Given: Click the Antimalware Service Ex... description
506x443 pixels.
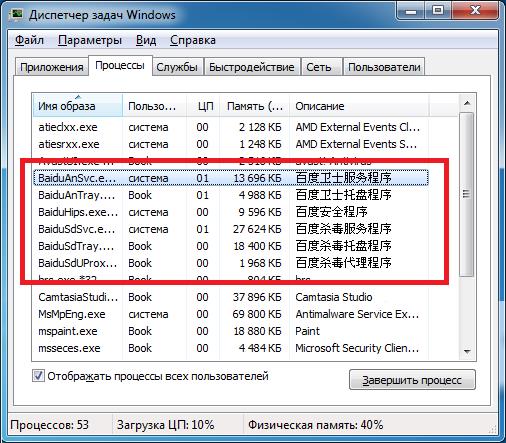Looking at the screenshot, I should 357,314.
